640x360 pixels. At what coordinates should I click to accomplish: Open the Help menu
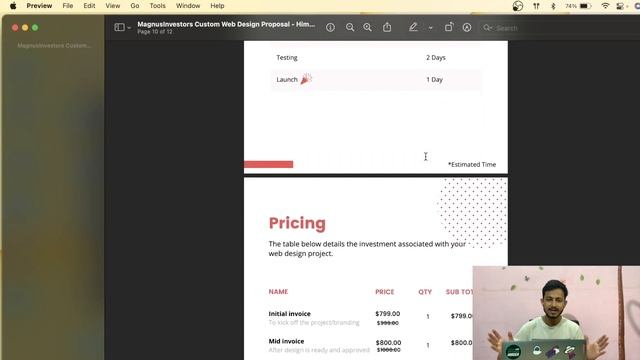click(217, 6)
